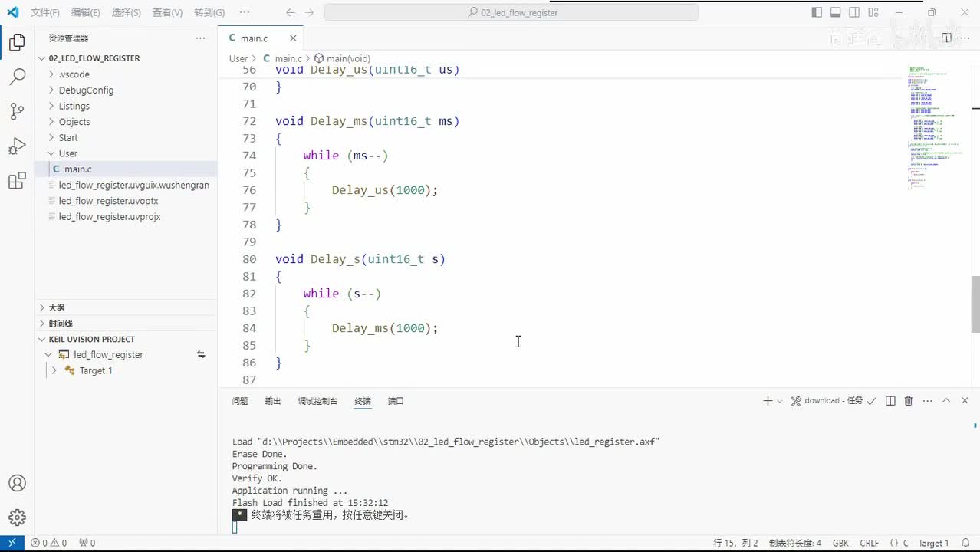
Task: Open customize layout options
Action: (x=873, y=12)
